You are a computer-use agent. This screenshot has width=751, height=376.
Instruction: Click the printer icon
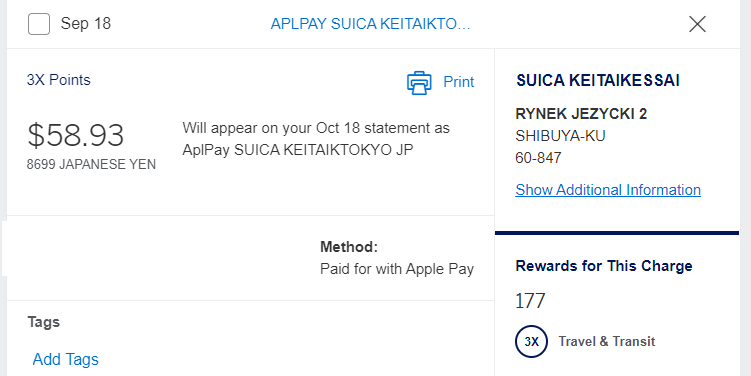coord(419,82)
